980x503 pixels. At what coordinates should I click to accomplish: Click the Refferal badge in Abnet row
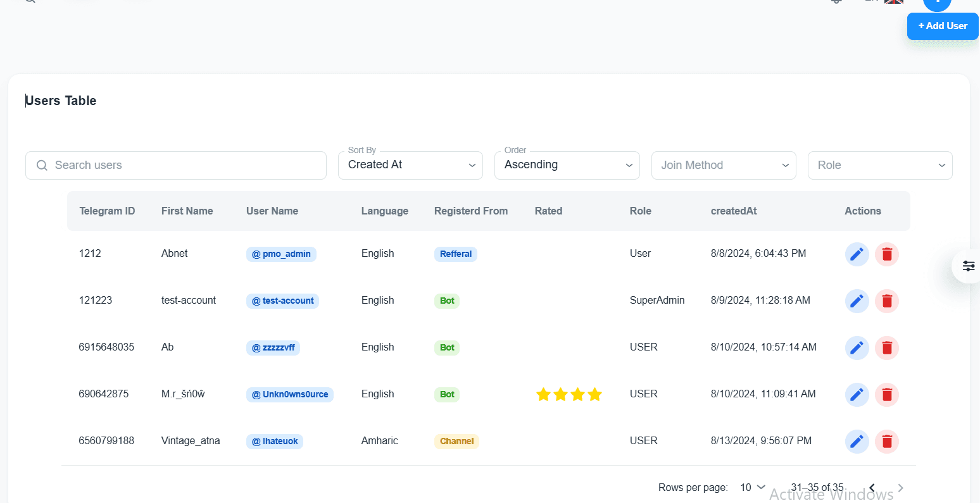[456, 254]
